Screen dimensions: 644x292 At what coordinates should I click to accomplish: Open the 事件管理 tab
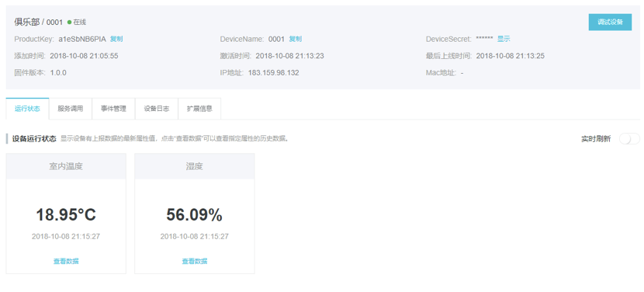pyautogui.click(x=113, y=109)
